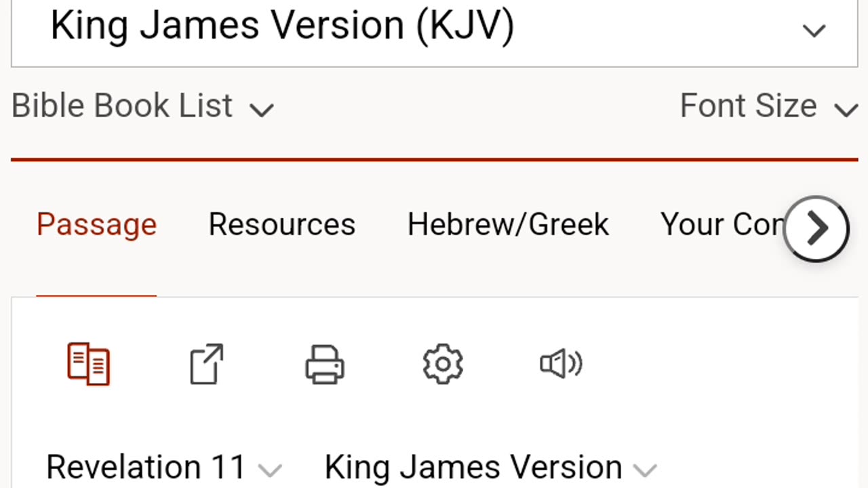The width and height of the screenshot is (868, 488).
Task: Click chevron next to Font Size
Action: pos(846,109)
